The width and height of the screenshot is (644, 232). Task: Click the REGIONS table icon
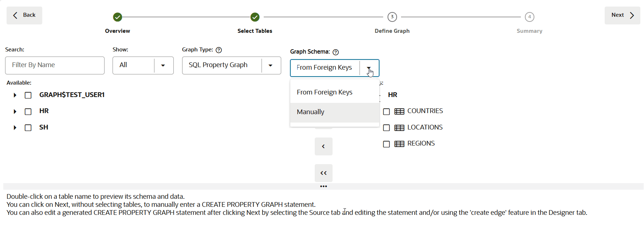(400, 144)
